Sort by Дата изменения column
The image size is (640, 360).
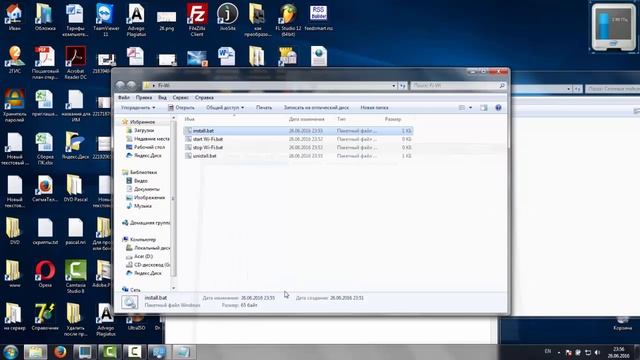[x=307, y=119]
